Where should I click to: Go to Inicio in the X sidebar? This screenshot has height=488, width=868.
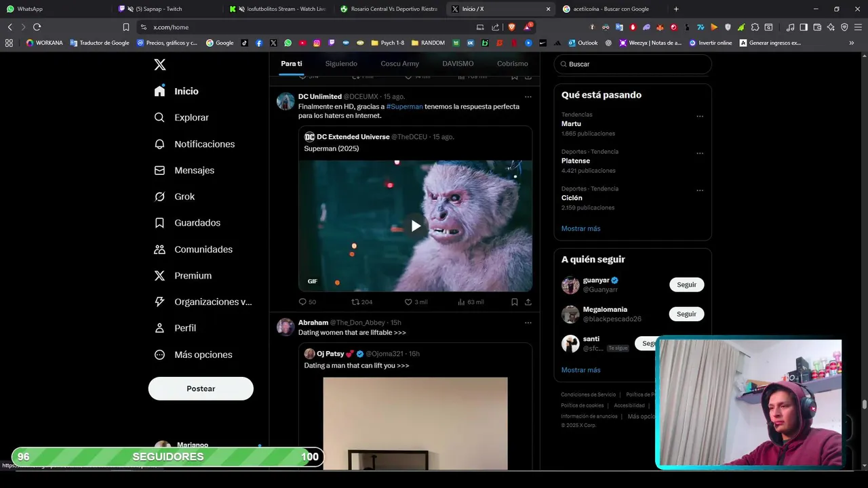[x=176, y=91]
